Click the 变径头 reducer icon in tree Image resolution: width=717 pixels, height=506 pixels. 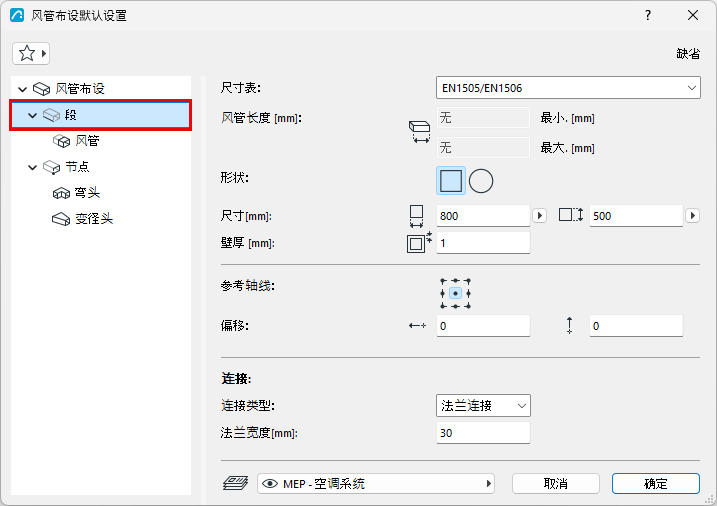tap(61, 219)
